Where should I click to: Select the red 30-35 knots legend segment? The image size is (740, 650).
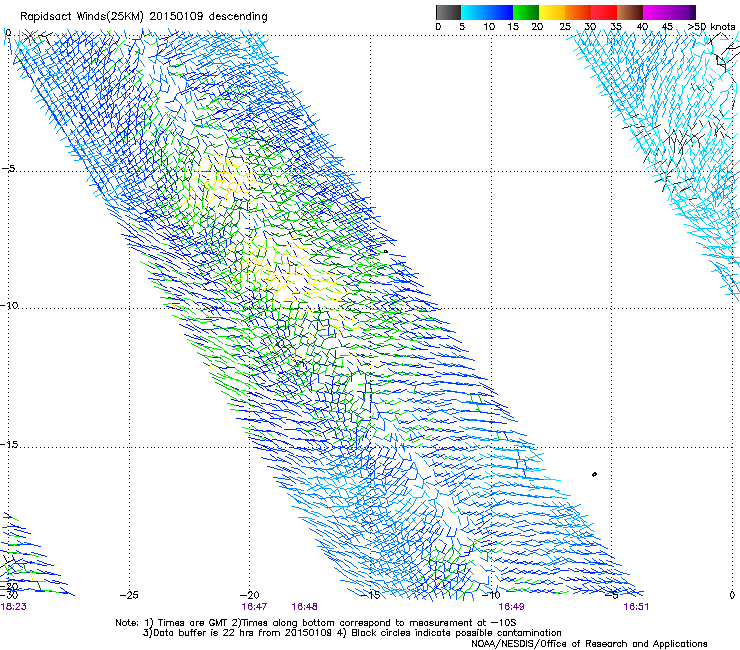pyautogui.click(x=604, y=12)
